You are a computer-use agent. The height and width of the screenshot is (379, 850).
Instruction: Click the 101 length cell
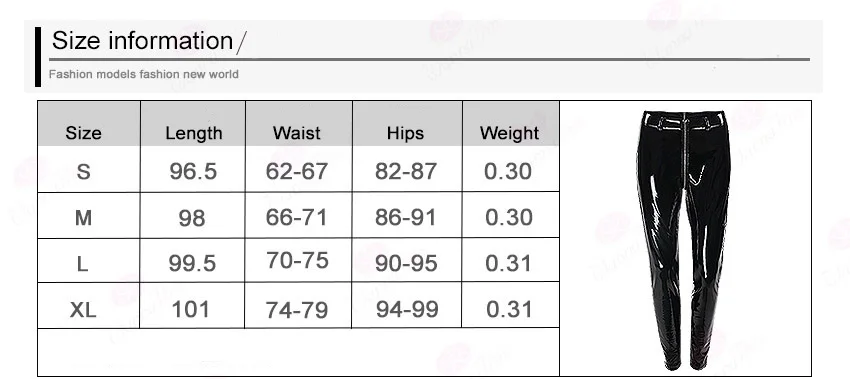(190, 310)
